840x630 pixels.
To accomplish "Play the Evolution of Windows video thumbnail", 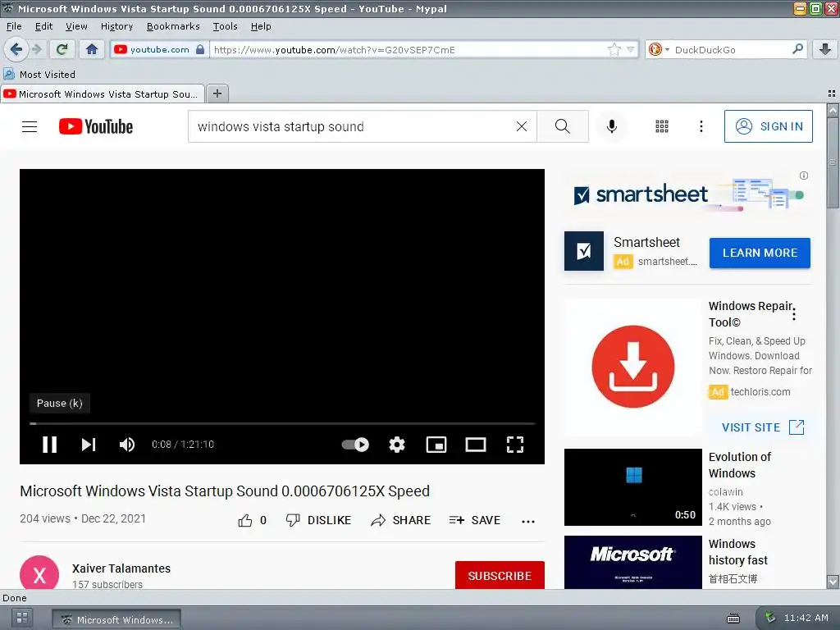I will pyautogui.click(x=632, y=487).
